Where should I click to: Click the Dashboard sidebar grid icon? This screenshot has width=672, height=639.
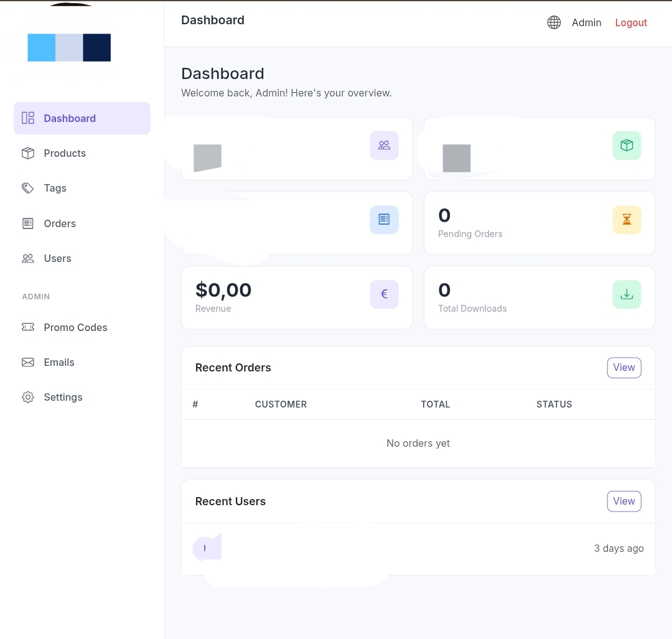pyautogui.click(x=28, y=118)
